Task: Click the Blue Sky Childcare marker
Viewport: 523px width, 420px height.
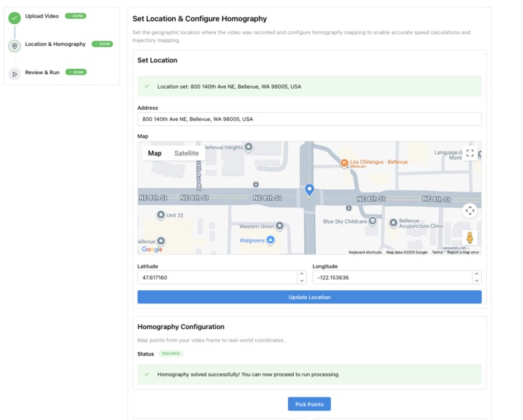Action: coord(373,221)
